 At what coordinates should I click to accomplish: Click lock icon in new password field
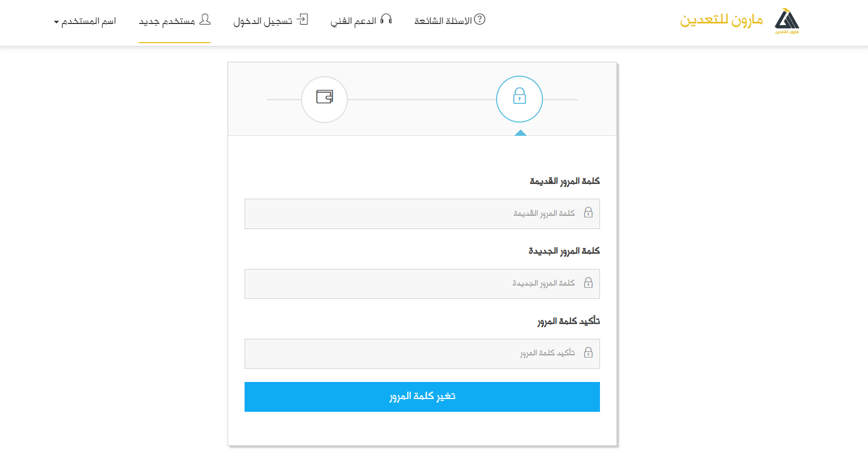click(x=588, y=283)
